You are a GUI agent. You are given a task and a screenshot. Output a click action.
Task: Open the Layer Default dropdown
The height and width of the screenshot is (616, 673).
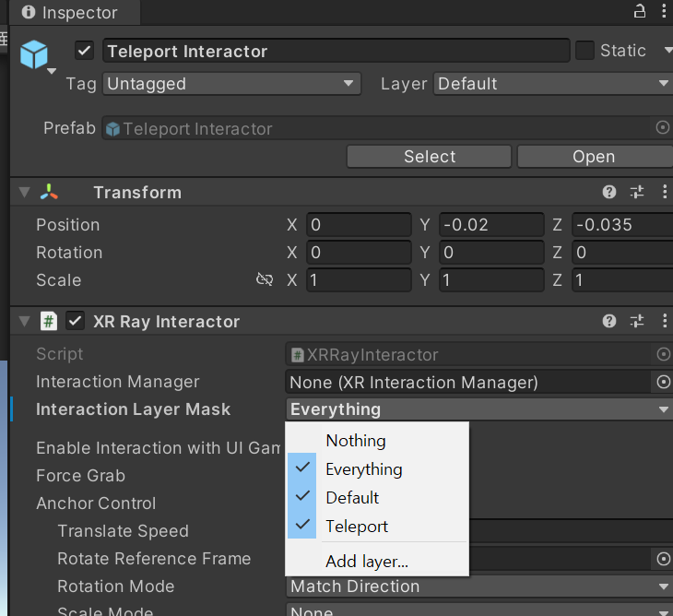(x=553, y=83)
